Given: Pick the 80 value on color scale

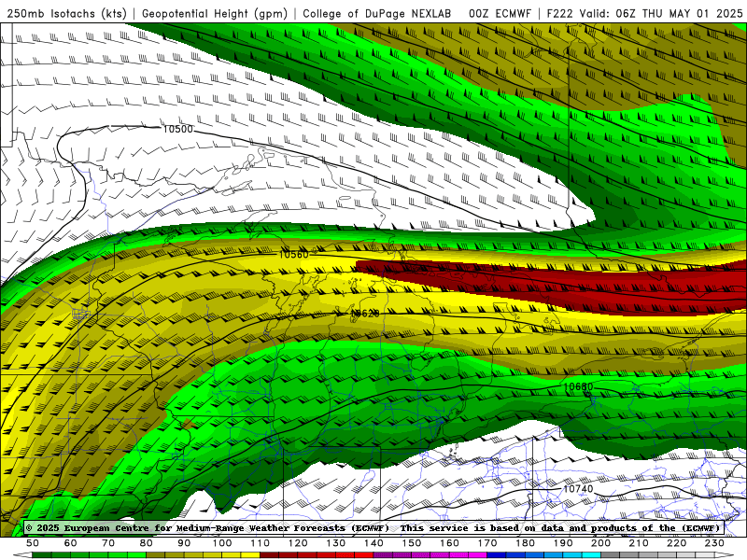Looking at the screenshot, I should 147,543.
